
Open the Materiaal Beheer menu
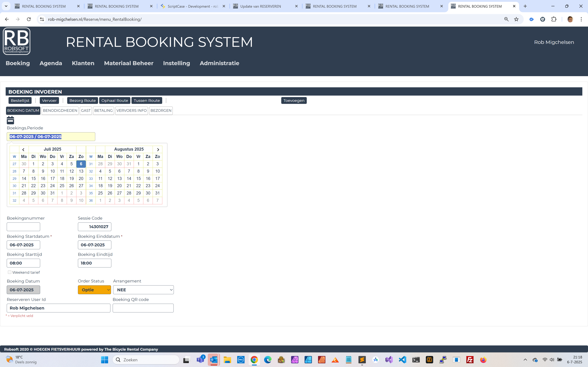tap(128, 63)
